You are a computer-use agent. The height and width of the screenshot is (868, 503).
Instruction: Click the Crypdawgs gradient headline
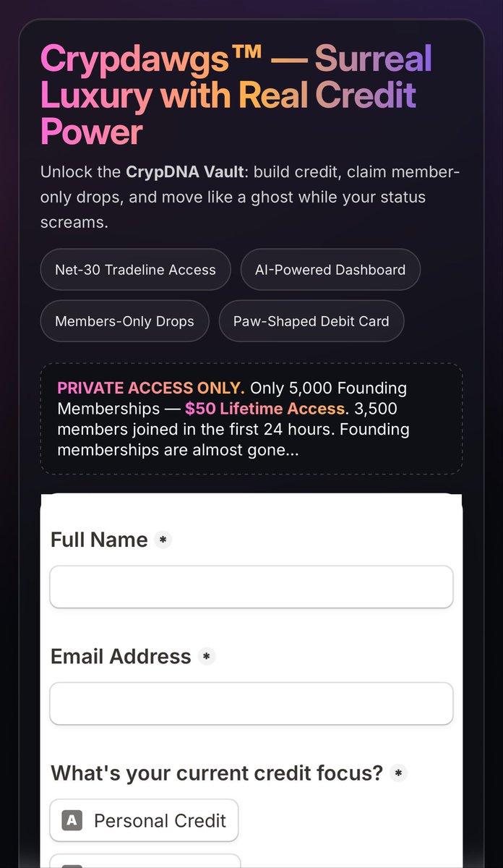[236, 95]
